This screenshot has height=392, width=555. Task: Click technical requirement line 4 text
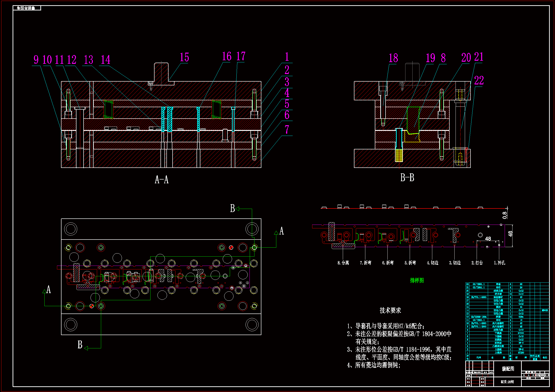click(x=374, y=365)
